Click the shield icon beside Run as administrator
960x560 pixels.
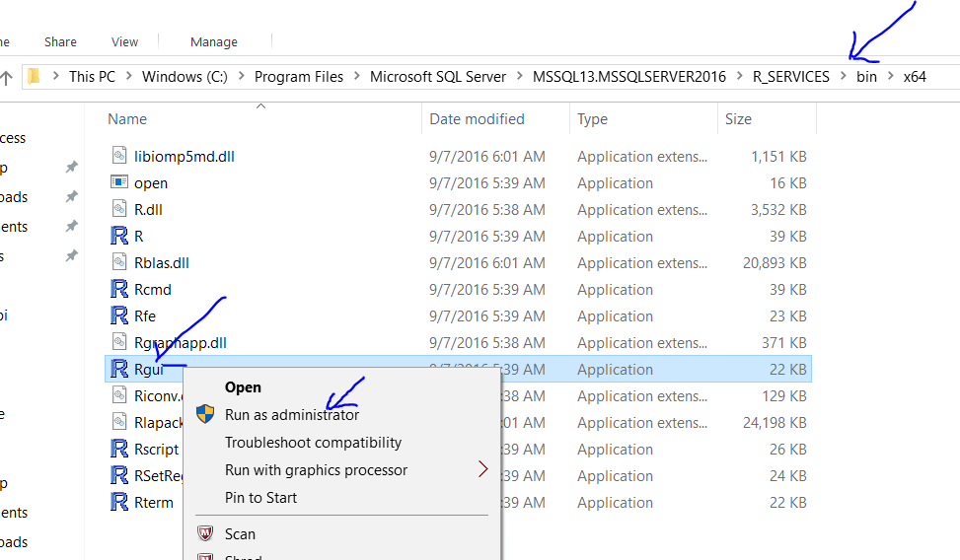tap(205, 414)
